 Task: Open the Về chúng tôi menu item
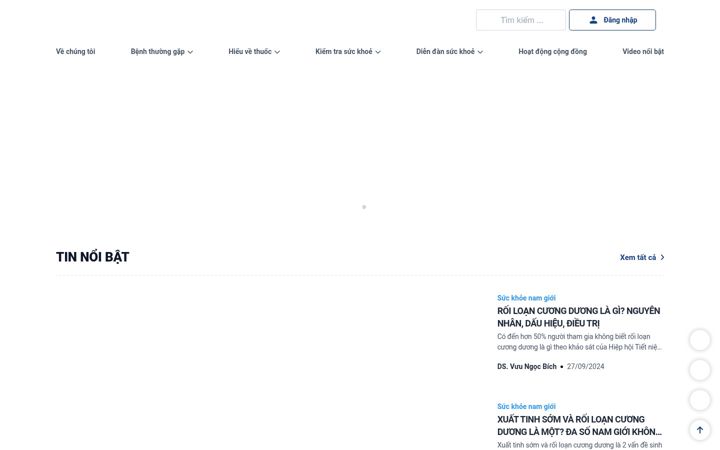75,51
